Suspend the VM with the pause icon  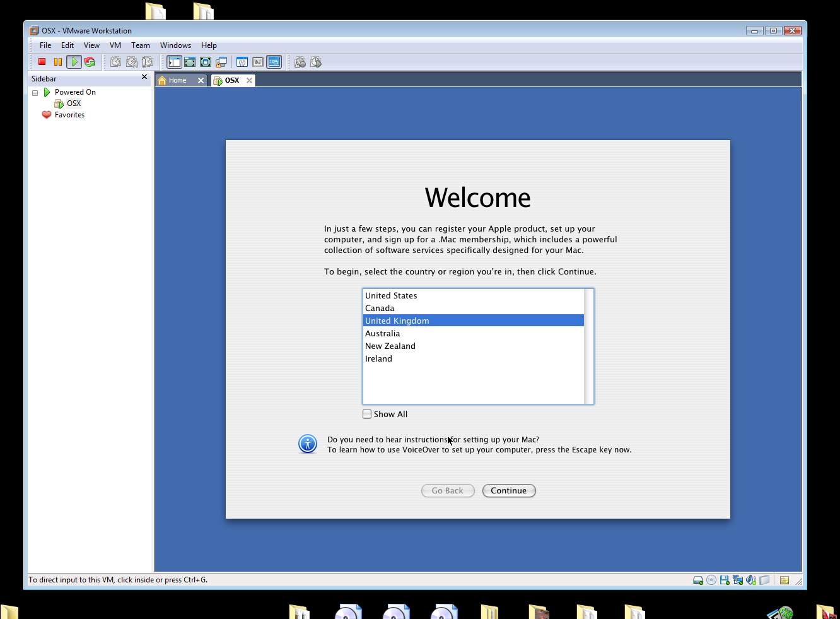[x=58, y=62]
